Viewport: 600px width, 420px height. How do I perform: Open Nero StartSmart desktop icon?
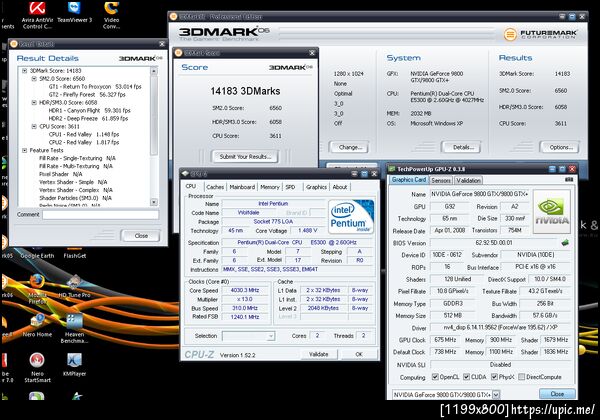(x=37, y=368)
